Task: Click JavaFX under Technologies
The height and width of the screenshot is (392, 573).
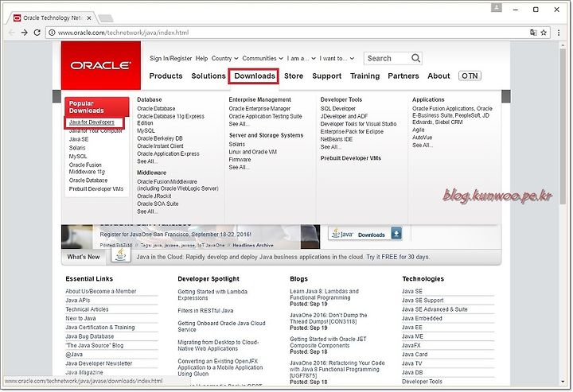Action: [x=411, y=345]
